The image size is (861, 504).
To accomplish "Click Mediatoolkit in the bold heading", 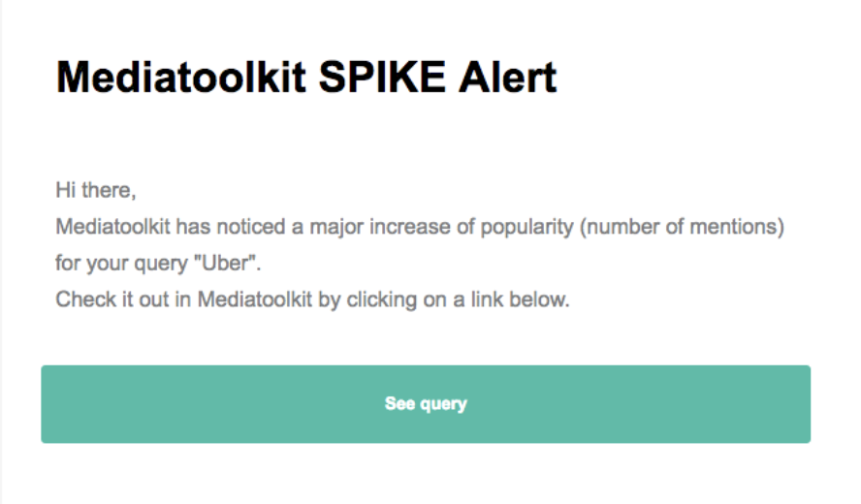I will (x=181, y=78).
